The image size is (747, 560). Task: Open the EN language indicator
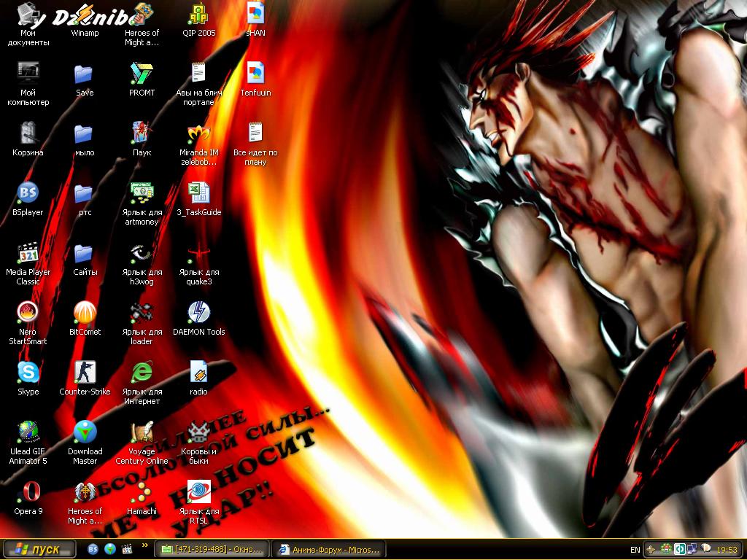coord(635,550)
